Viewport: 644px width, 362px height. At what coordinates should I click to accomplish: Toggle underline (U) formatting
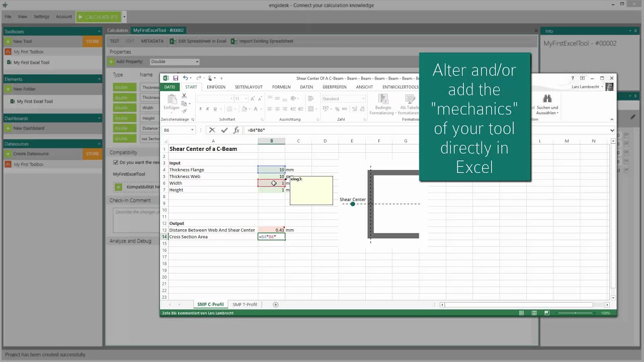215,109
